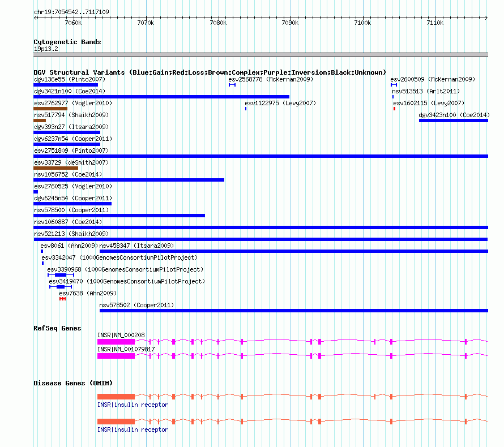The height and width of the screenshot is (447, 504).
Task: Click the 7100k ruler tick label
Action: click(362, 23)
